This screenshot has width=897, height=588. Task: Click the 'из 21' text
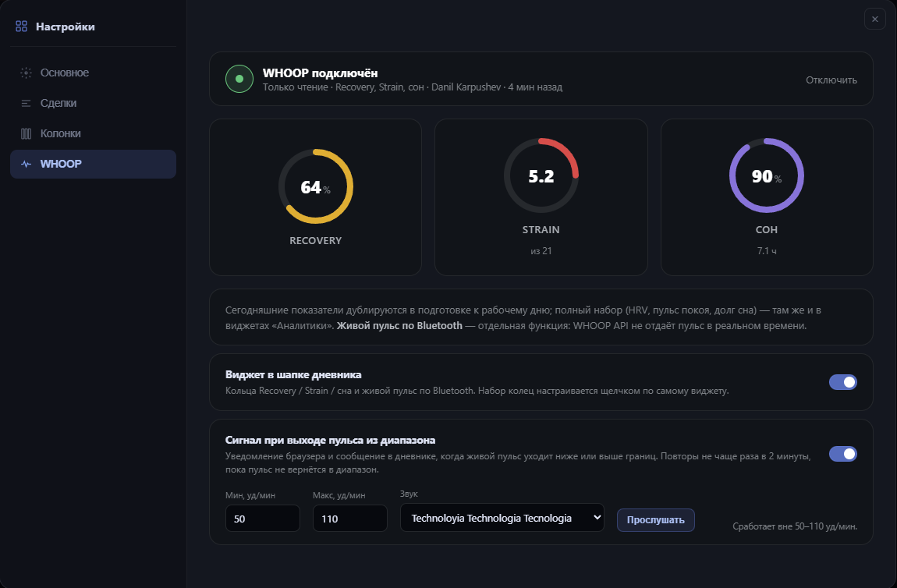pos(541,251)
